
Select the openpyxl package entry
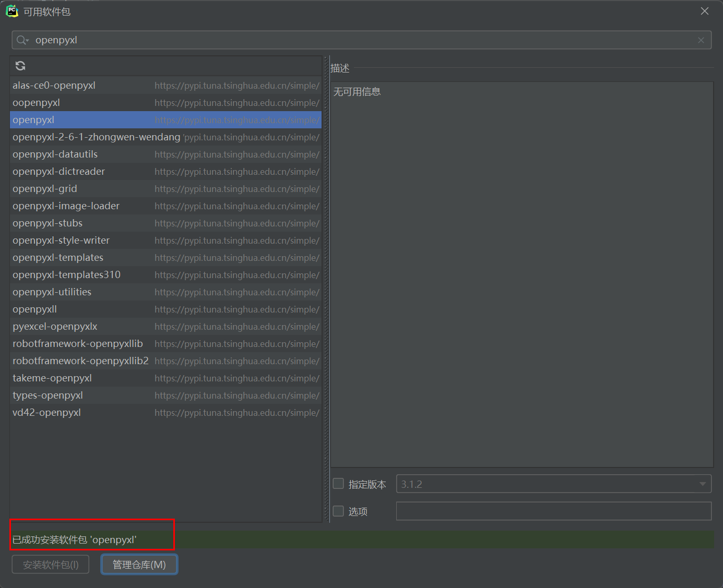tap(33, 120)
